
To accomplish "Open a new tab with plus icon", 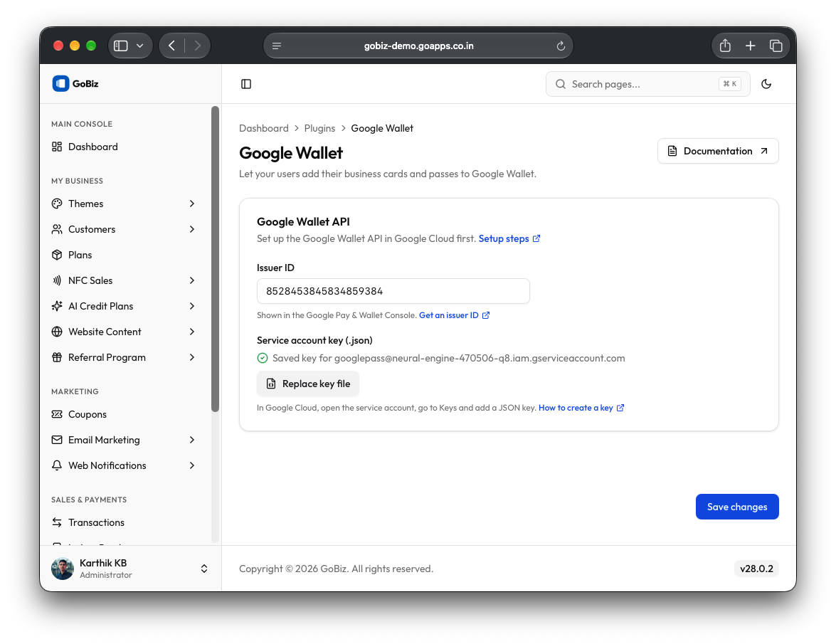I will [751, 46].
